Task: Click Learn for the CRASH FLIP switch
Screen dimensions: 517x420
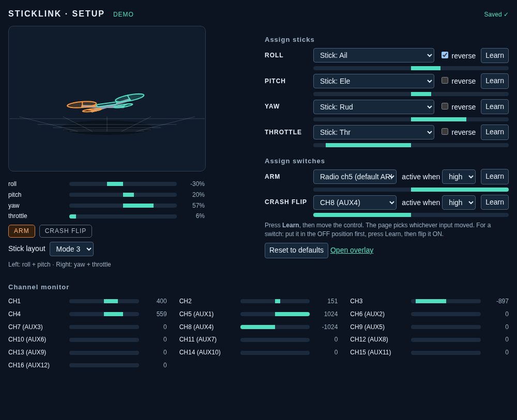Action: click(495, 203)
